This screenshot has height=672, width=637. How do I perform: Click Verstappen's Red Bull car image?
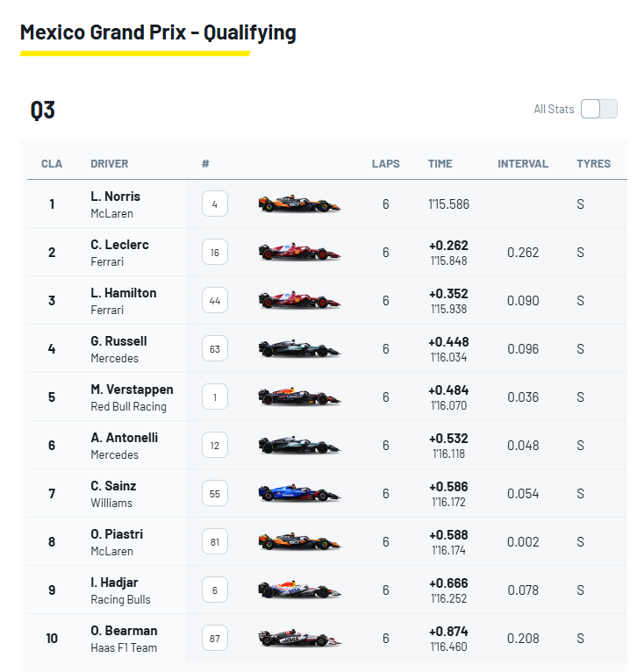click(299, 397)
